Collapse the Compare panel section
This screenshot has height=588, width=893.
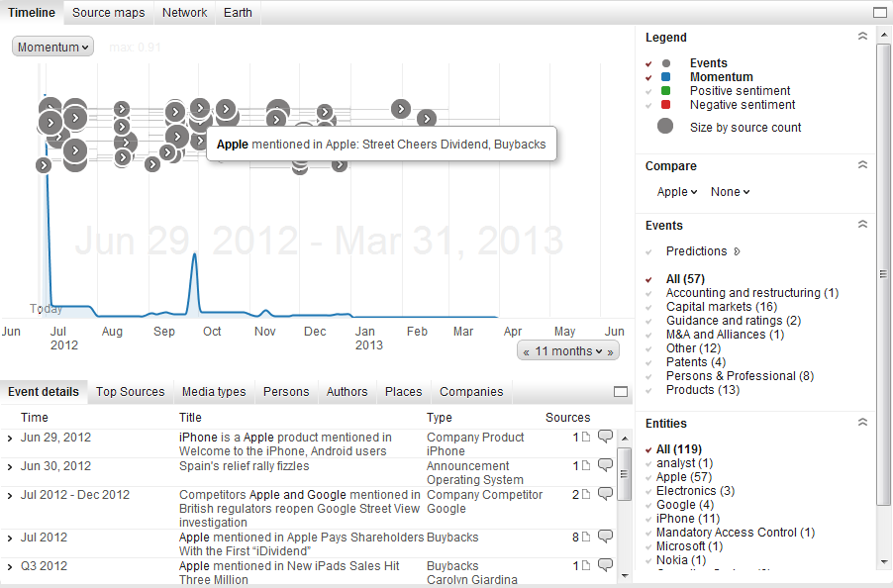pos(861,166)
